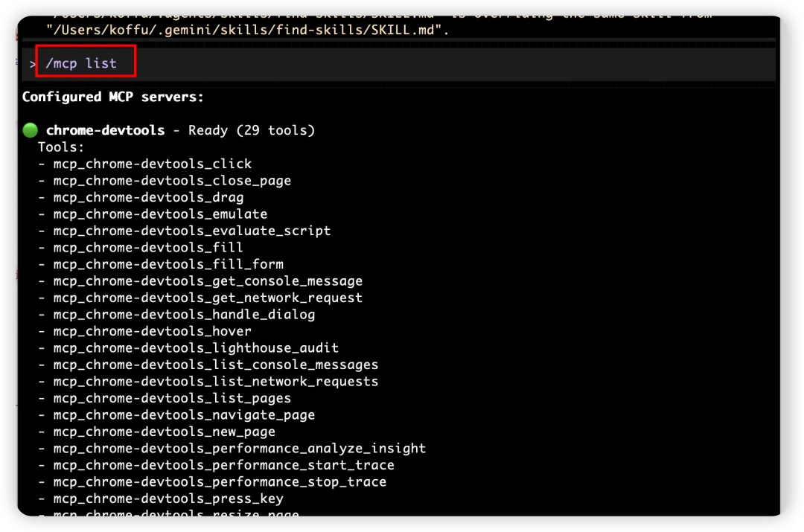The height and width of the screenshot is (532, 804).
Task: Select the mcp_chrome-devtools_fill line
Action: pyautogui.click(x=147, y=248)
